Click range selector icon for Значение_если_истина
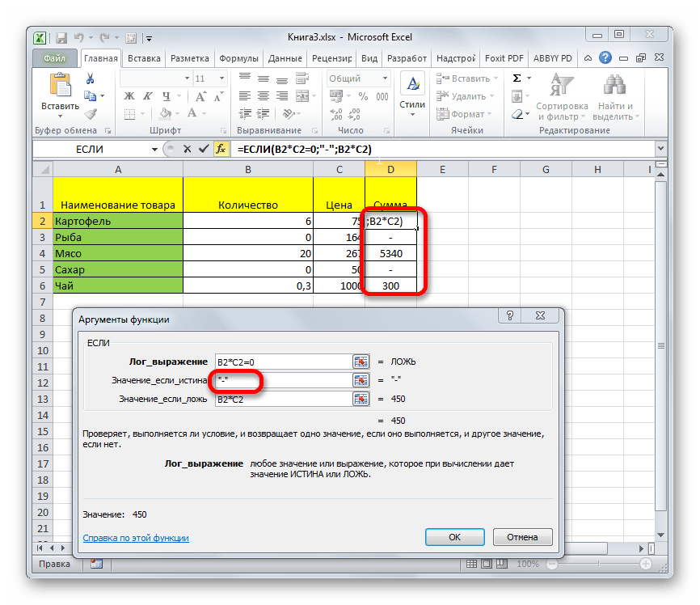The width and height of the screenshot is (700, 605). click(361, 380)
